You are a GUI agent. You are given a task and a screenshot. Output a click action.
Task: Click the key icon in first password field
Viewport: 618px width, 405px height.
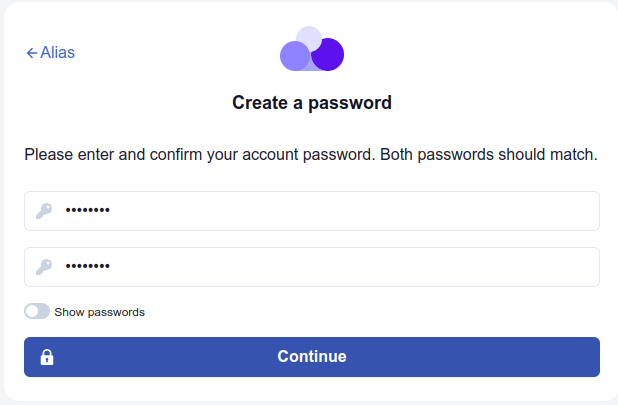coord(44,211)
